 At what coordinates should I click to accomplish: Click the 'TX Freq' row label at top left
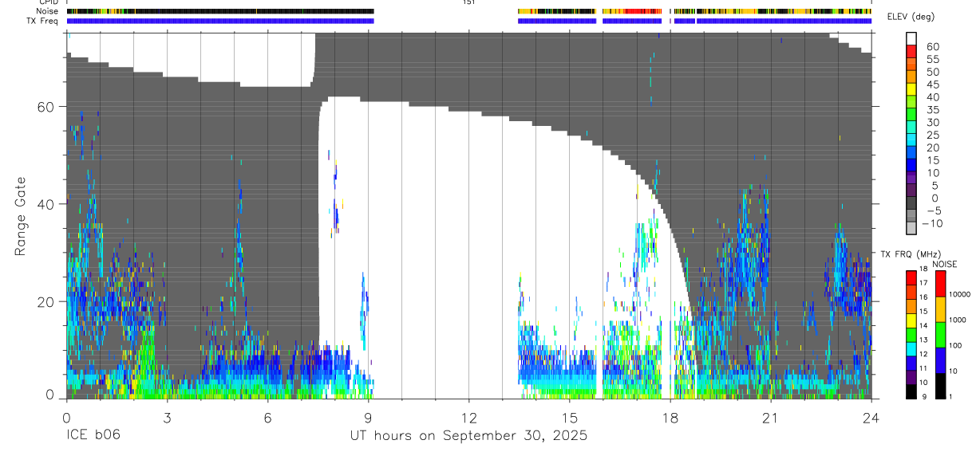[x=42, y=21]
